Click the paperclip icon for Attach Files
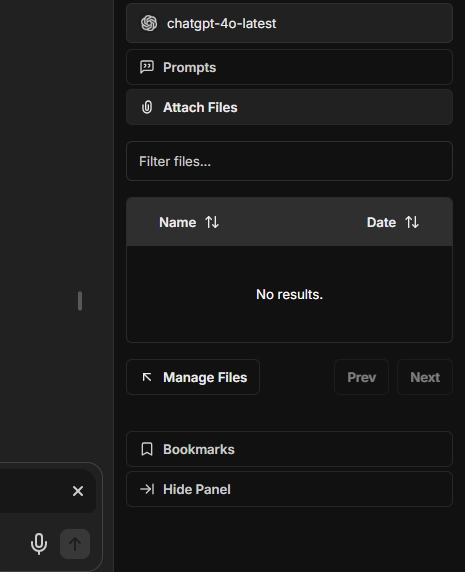Screen dimensions: 465x572 [x=147, y=107]
